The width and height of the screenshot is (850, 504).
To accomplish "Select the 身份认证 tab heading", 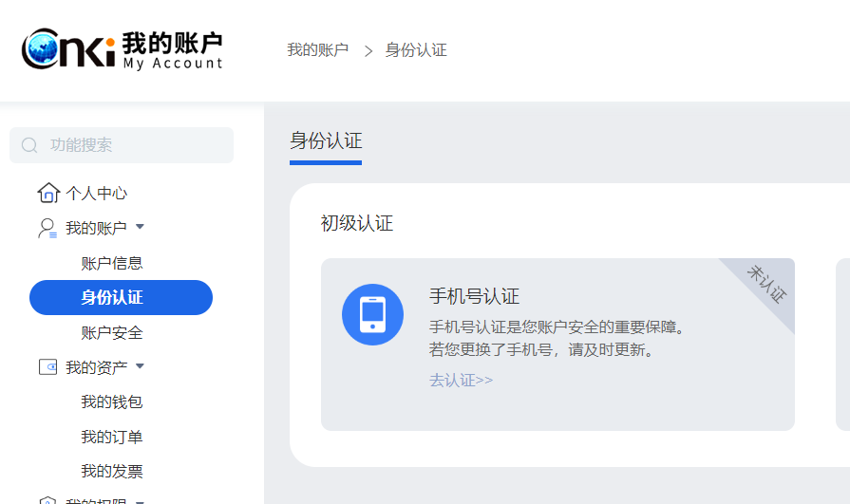I will (326, 141).
